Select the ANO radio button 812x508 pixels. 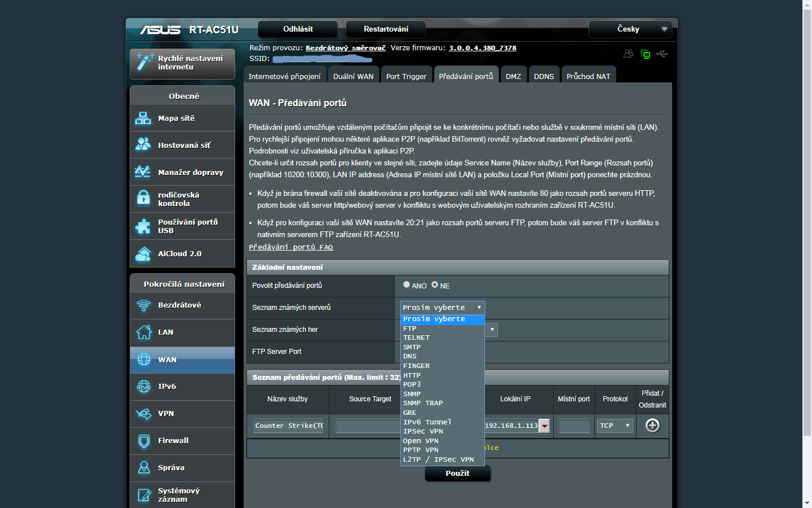click(x=407, y=284)
